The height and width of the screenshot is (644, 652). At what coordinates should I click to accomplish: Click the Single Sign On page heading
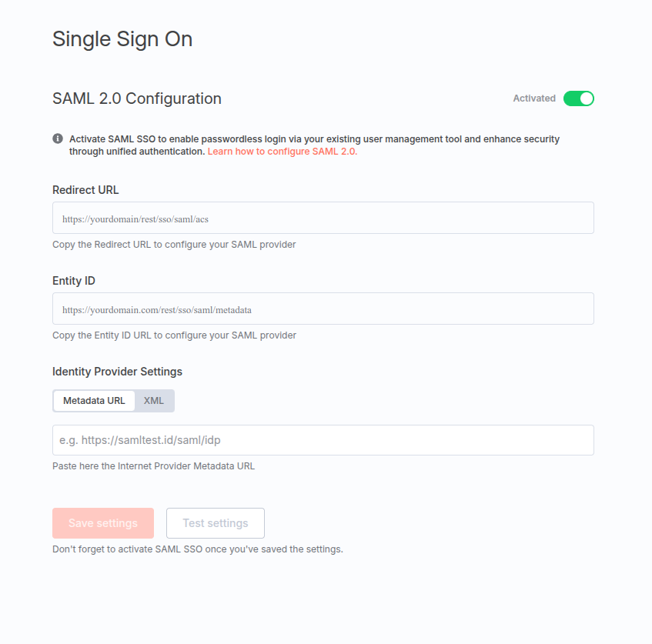(122, 39)
